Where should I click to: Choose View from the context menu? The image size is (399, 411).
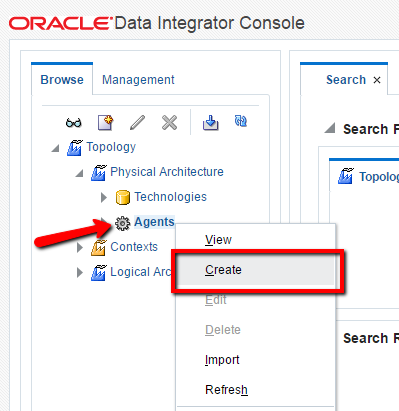click(x=255, y=240)
